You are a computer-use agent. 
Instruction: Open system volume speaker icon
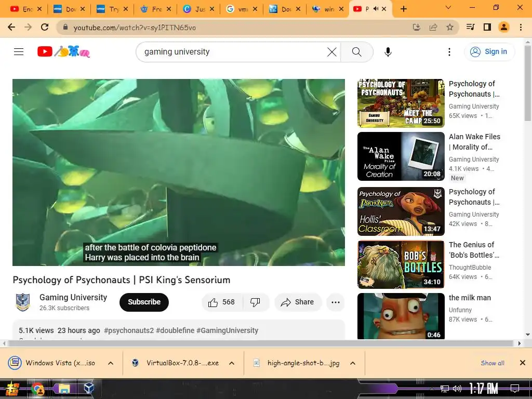(x=457, y=389)
